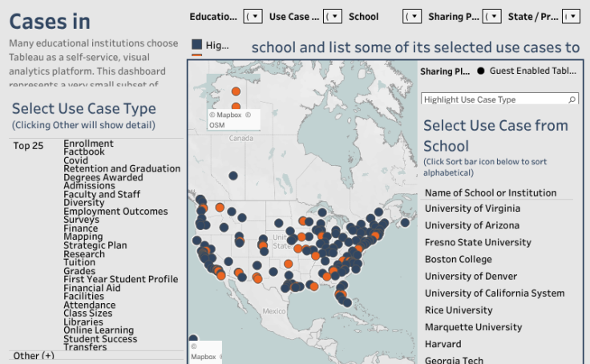Open the School filter dropdown
Viewport: 590px width, 364px height.
[x=412, y=17]
